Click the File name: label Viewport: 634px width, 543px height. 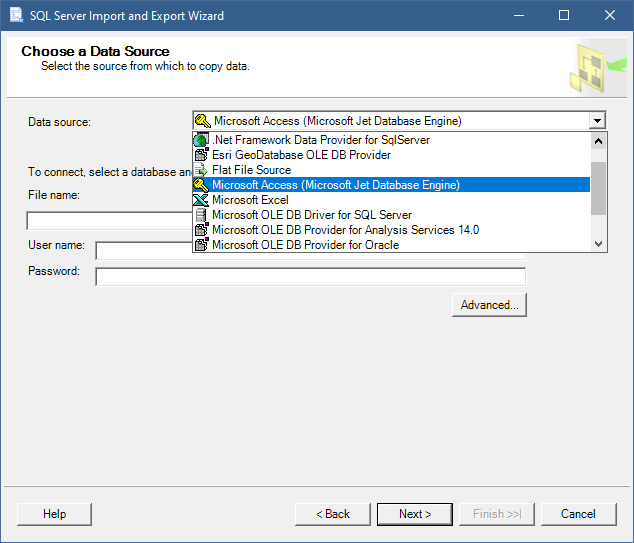54,195
